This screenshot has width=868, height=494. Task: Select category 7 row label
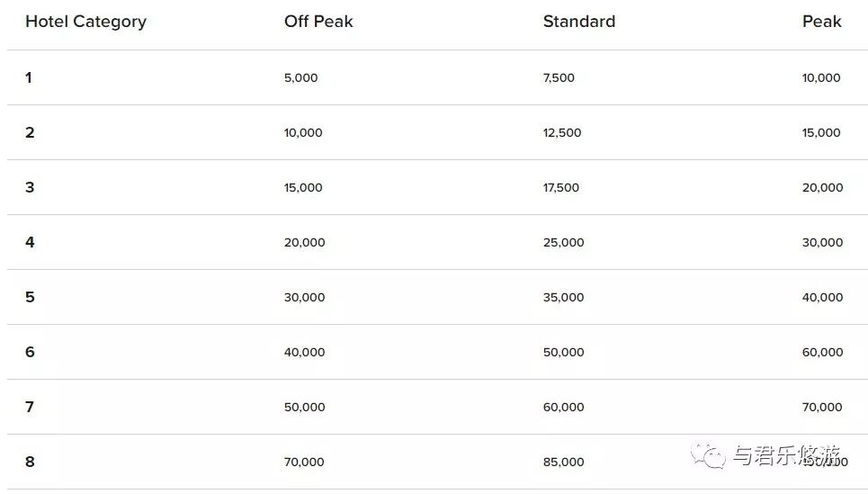coord(30,407)
